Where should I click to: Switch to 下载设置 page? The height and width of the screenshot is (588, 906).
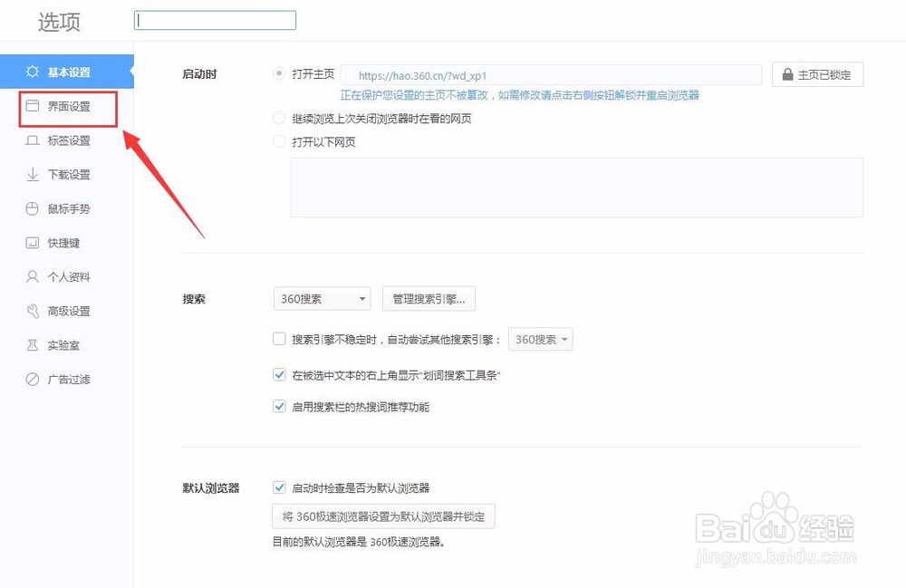67,175
